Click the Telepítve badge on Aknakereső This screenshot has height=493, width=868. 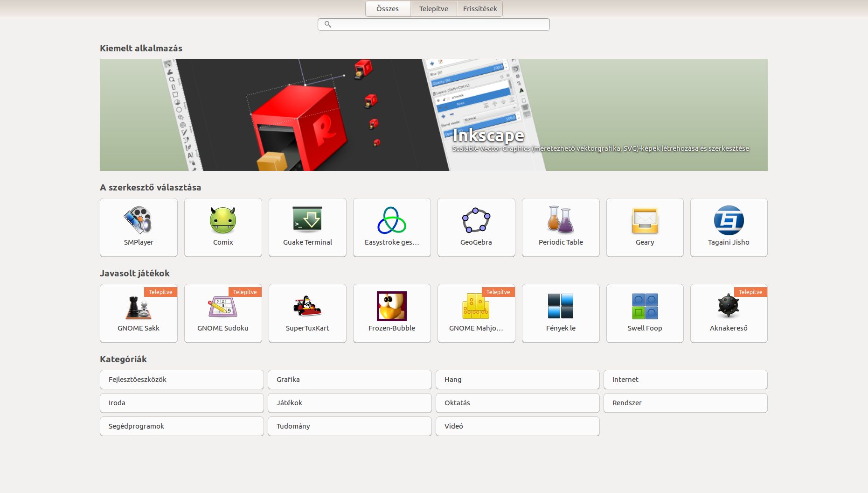pyautogui.click(x=750, y=292)
